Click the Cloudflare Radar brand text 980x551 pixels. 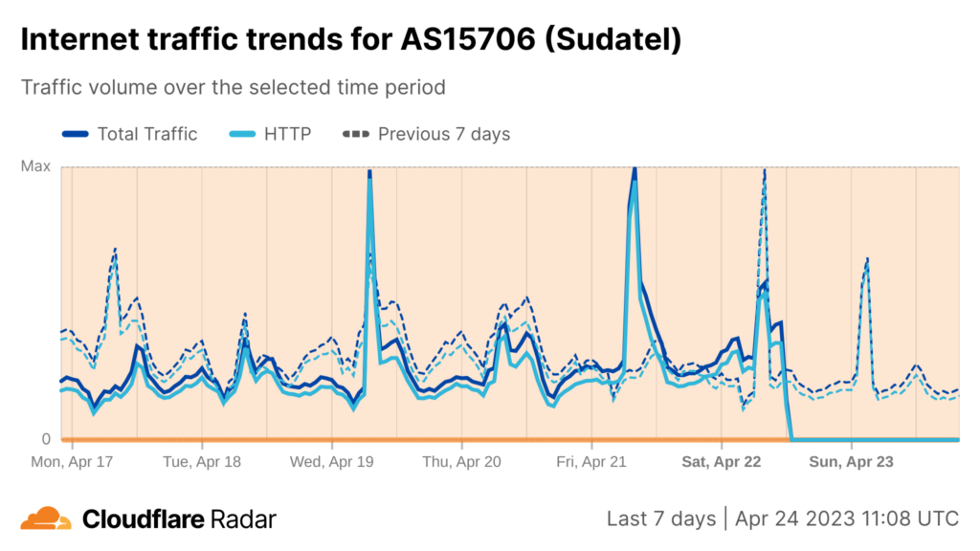click(179, 519)
